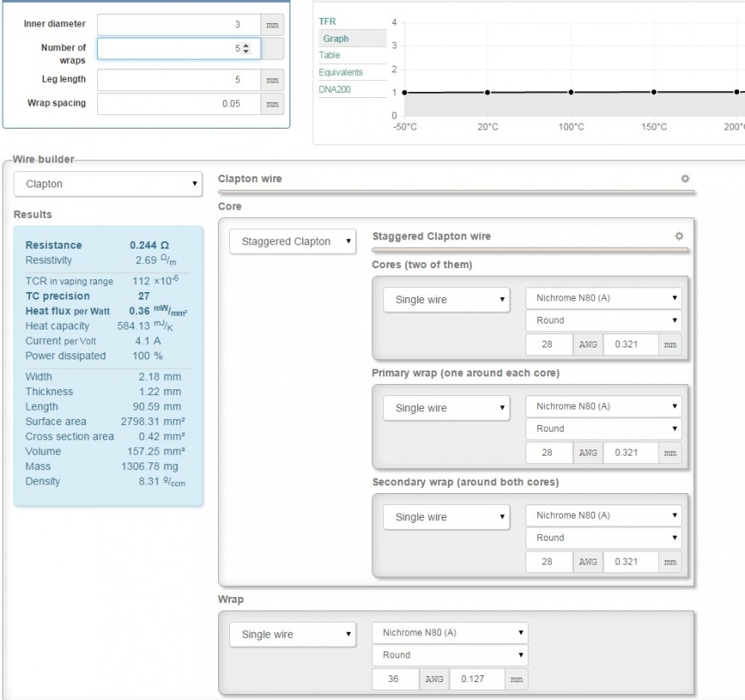The height and width of the screenshot is (700, 745).
Task: Click the Cores diameter field showing 0.321
Action: pyautogui.click(x=631, y=344)
